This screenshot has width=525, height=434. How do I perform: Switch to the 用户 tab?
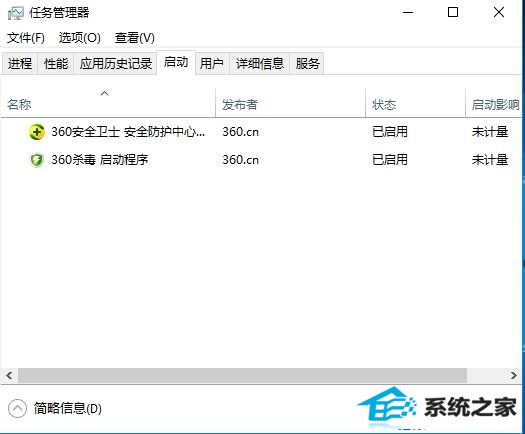click(212, 63)
